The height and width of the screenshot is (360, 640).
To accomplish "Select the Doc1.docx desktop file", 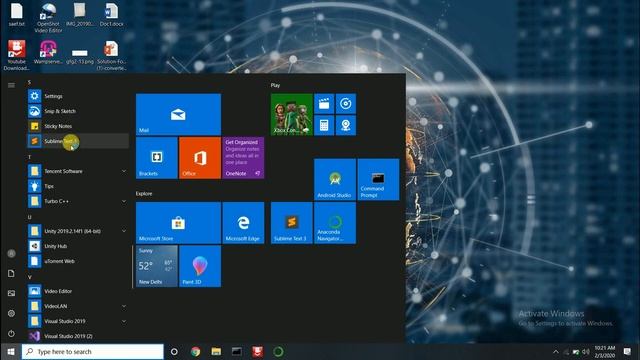I will (111, 15).
